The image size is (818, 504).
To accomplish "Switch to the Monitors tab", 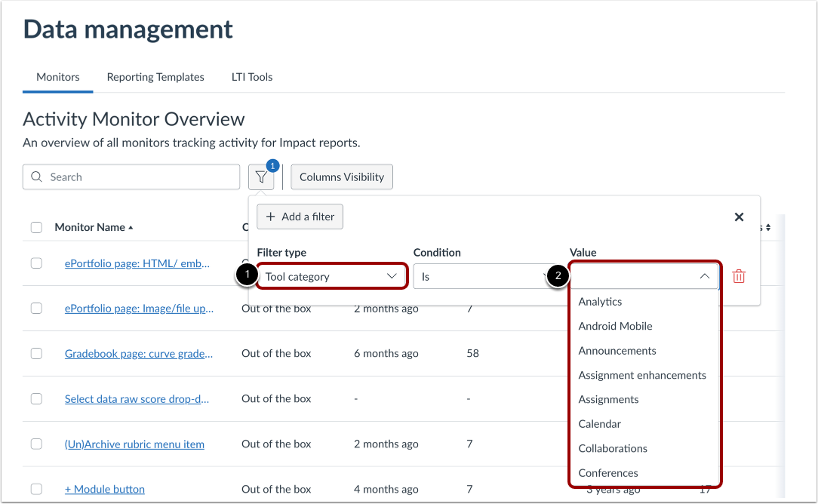I will point(58,77).
